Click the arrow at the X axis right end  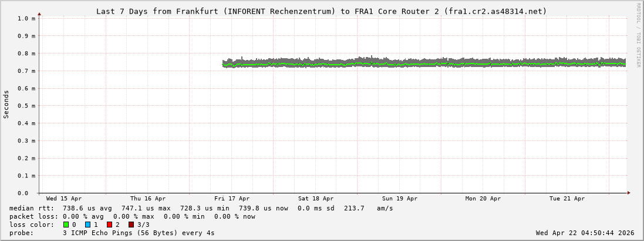[628, 193]
